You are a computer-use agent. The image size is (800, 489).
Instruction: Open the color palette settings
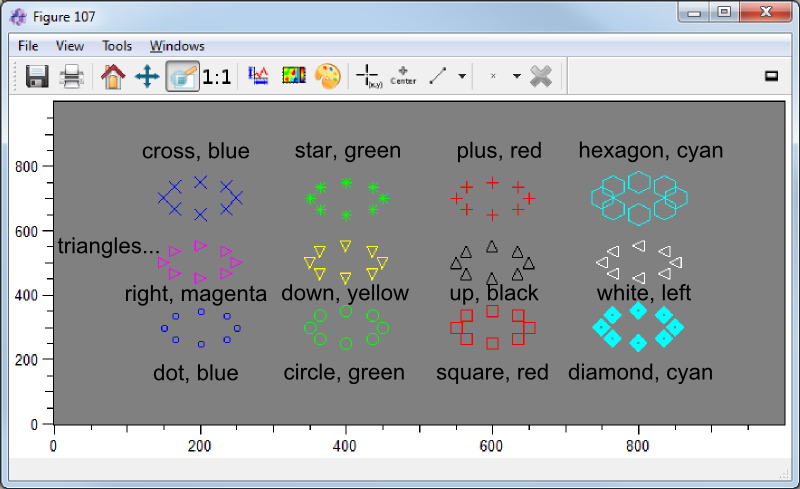(x=327, y=76)
